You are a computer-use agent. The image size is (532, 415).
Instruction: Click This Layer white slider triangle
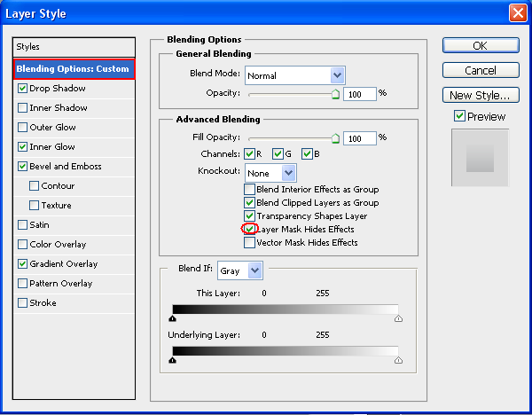(x=398, y=318)
